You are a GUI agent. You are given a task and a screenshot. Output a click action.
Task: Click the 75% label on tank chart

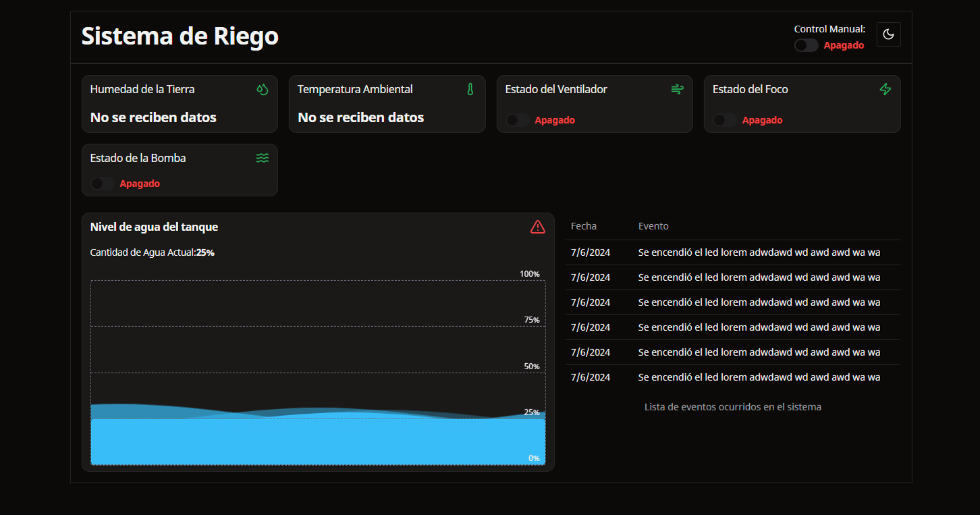pyautogui.click(x=532, y=320)
